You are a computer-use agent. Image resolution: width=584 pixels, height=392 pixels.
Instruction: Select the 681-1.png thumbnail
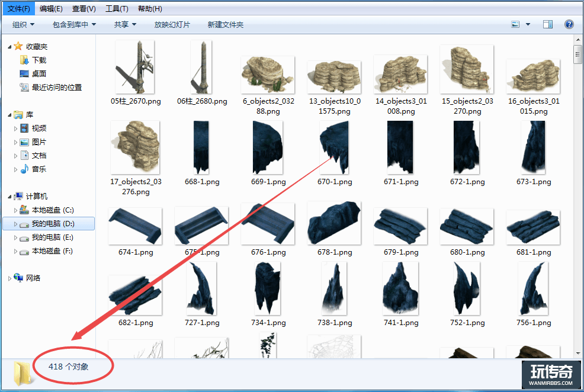coord(533,227)
